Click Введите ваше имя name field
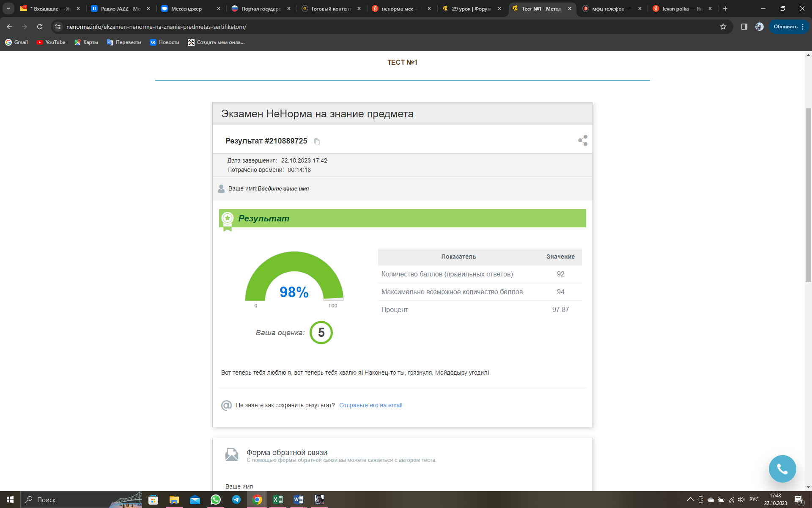The height and width of the screenshot is (508, 812). pos(283,189)
